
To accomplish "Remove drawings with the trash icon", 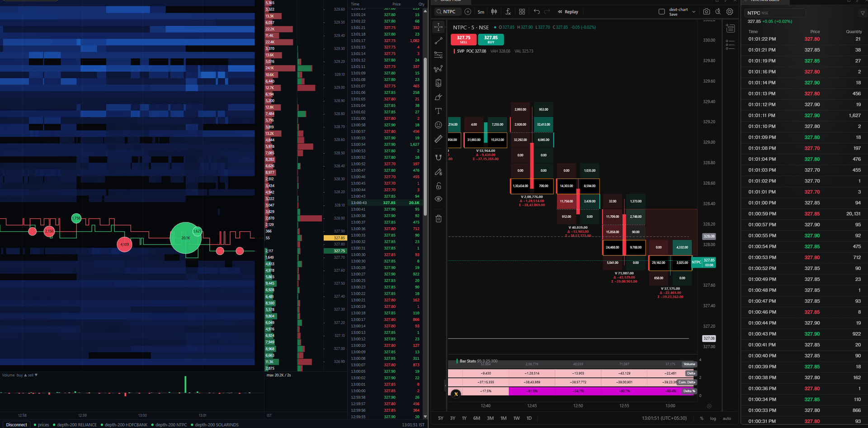I will 439,219.
